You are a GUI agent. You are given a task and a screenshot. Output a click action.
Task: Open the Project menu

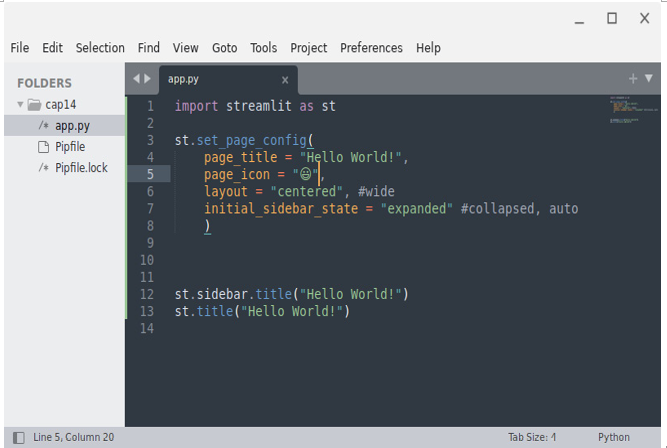click(x=308, y=48)
